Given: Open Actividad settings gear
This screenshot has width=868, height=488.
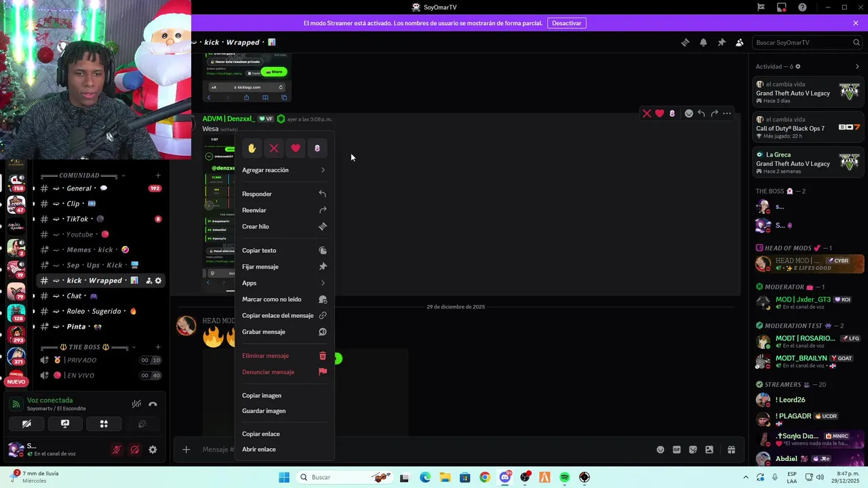Looking at the screenshot, I should pos(797,66).
